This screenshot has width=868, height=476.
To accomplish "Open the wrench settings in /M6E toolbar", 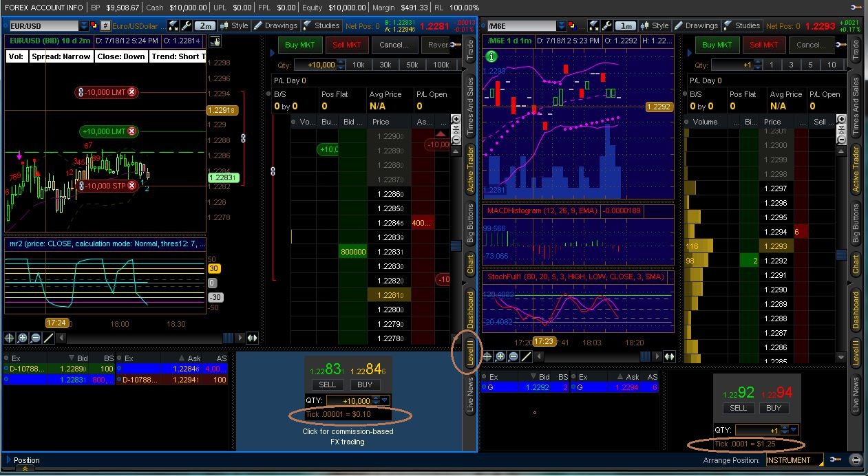I will (606, 25).
